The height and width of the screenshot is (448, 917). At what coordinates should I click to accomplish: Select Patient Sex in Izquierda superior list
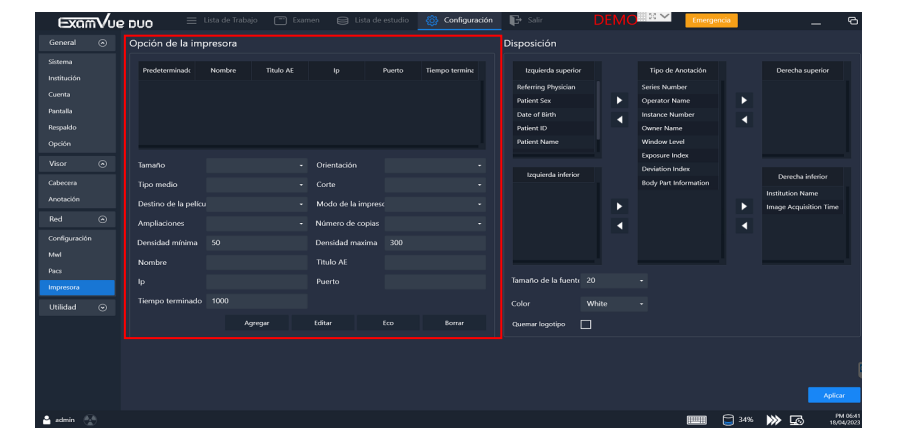(554, 101)
